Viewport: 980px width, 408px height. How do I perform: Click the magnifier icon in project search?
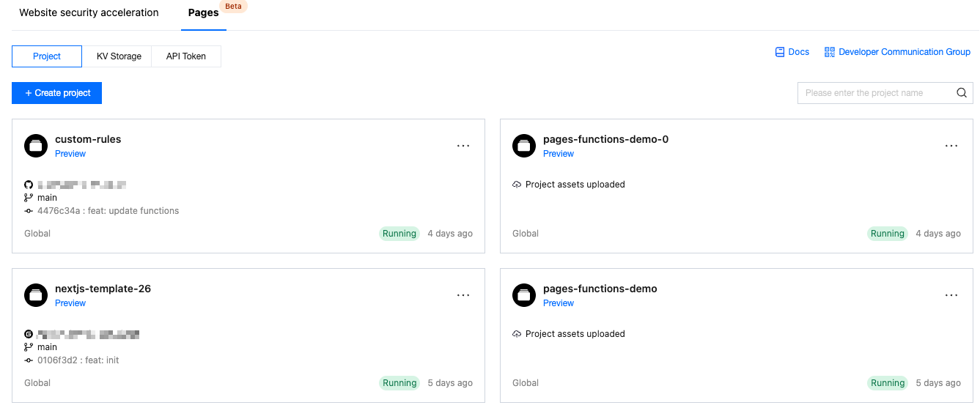962,93
